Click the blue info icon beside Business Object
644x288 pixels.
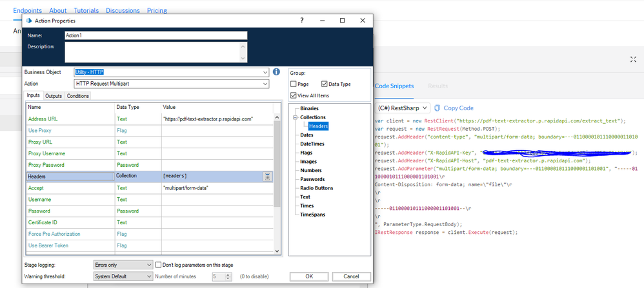coord(276,72)
